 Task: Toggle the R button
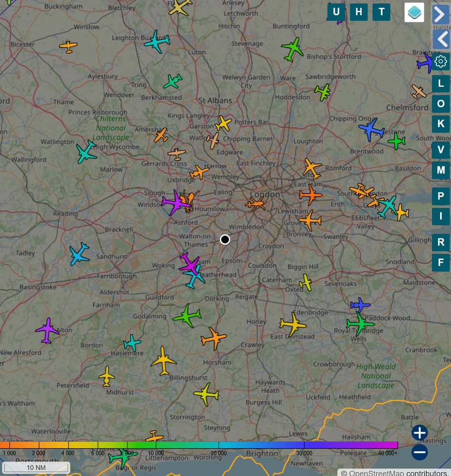pos(441,242)
